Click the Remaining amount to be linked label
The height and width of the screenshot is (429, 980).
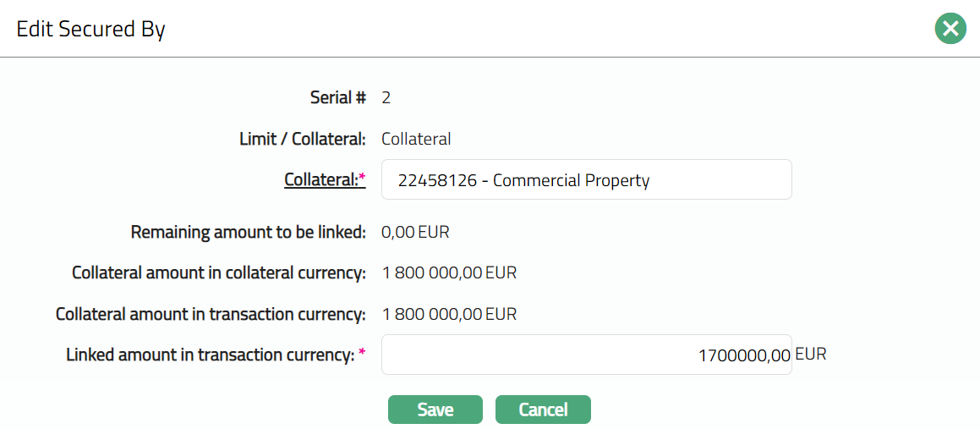point(248,232)
